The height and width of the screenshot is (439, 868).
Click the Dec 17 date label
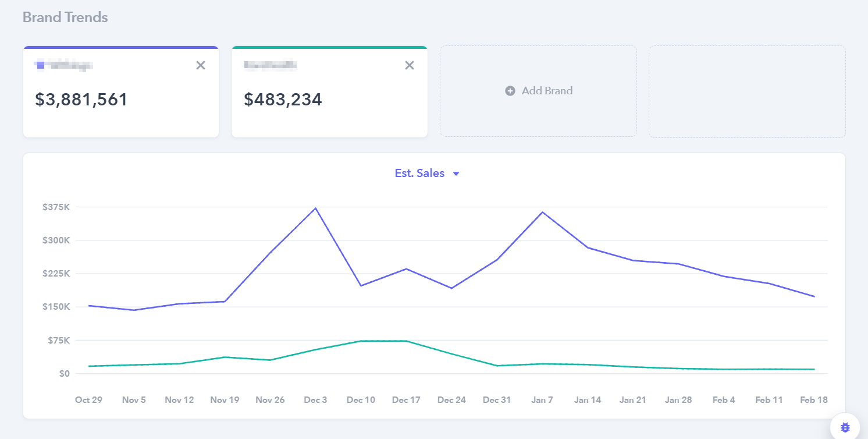406,400
